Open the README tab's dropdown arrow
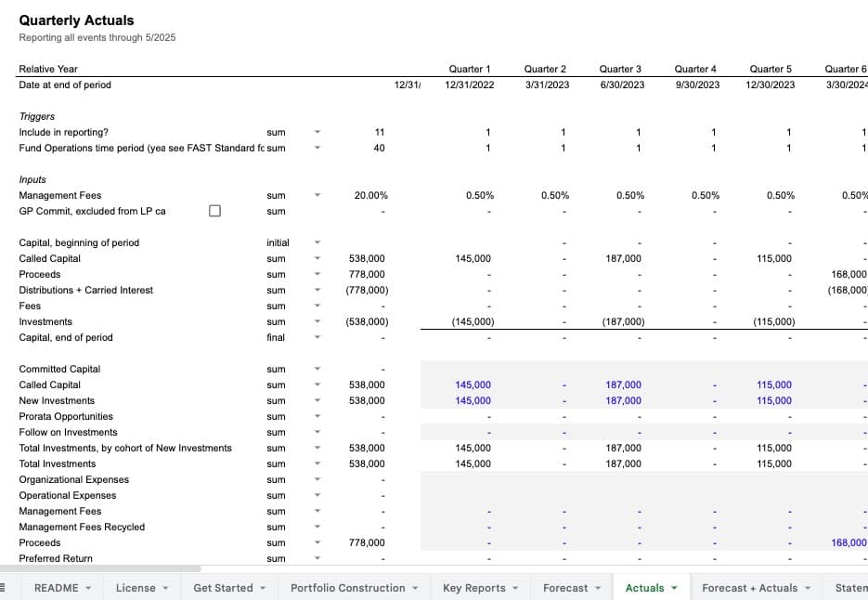 pos(88,588)
